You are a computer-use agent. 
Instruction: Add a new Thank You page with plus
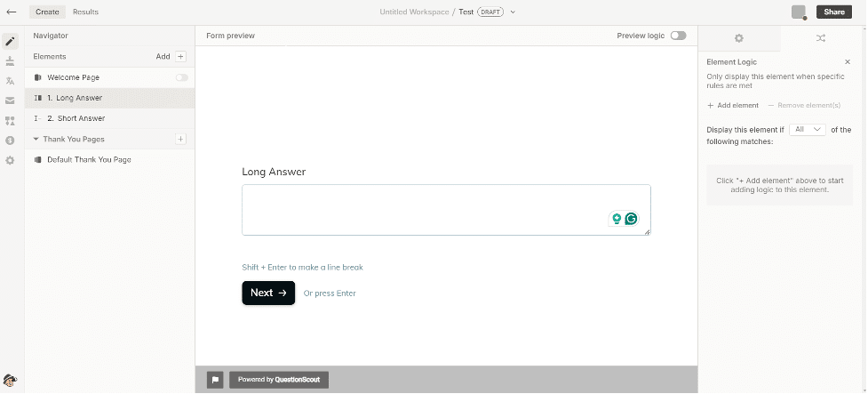[x=180, y=139]
